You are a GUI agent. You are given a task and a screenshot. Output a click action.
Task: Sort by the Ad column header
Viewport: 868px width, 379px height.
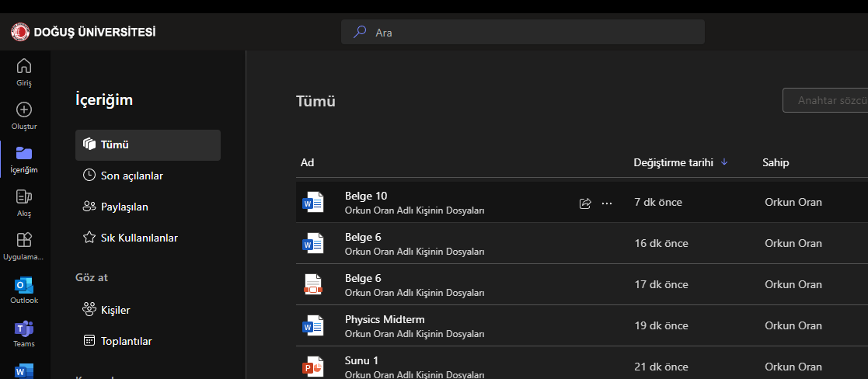[x=307, y=162]
